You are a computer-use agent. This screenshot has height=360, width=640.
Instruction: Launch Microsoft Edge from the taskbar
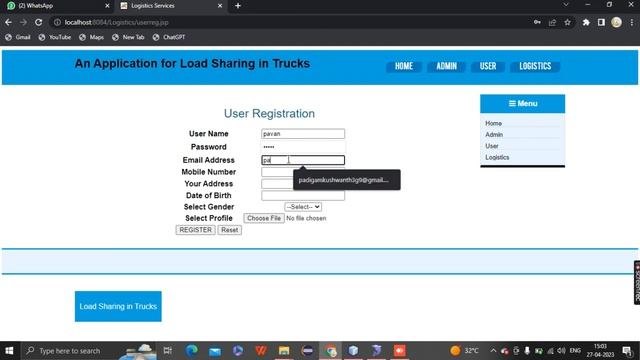(x=191, y=351)
